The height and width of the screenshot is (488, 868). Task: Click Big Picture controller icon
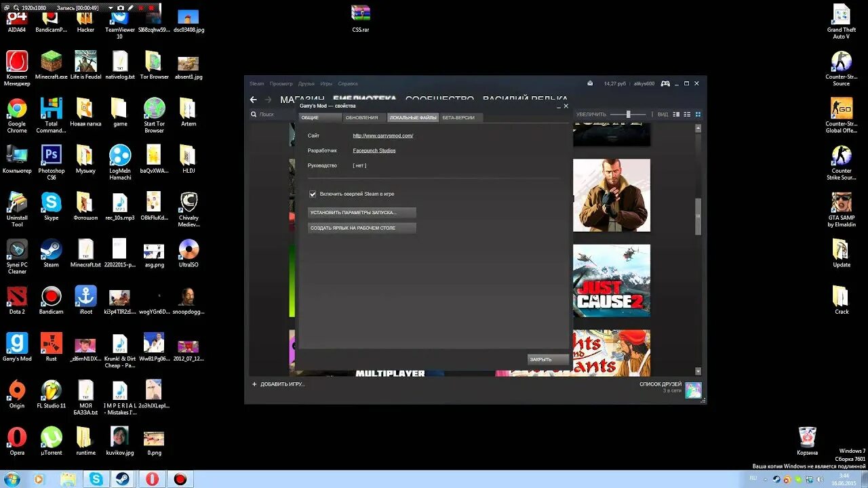point(665,83)
